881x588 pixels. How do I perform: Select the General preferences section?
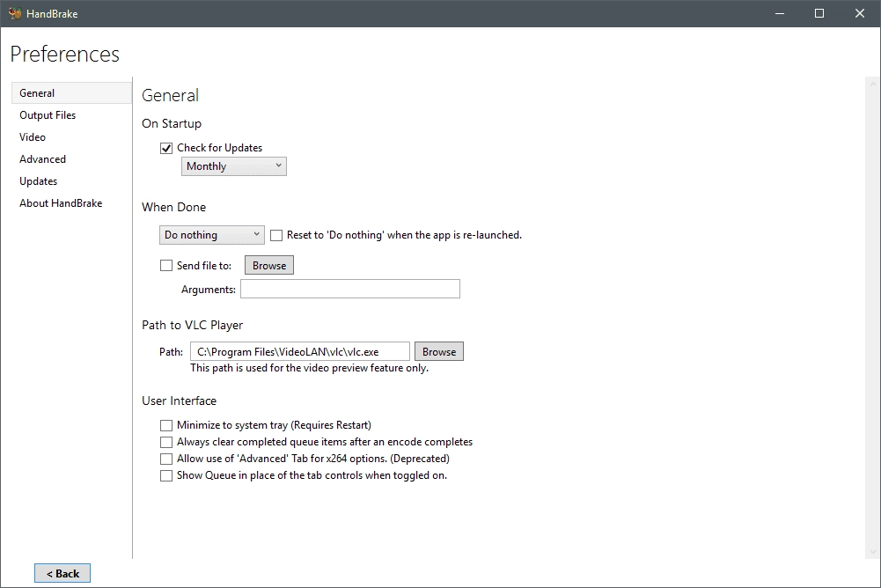coord(71,92)
